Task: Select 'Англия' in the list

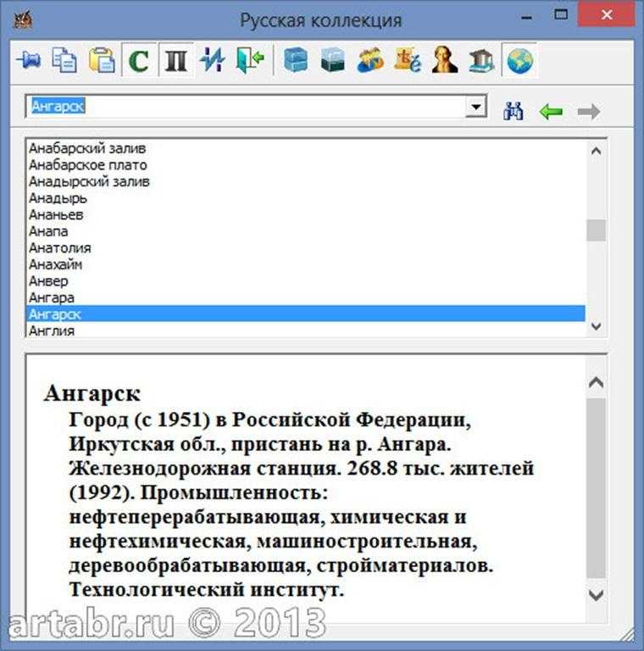Action: pos(306,331)
